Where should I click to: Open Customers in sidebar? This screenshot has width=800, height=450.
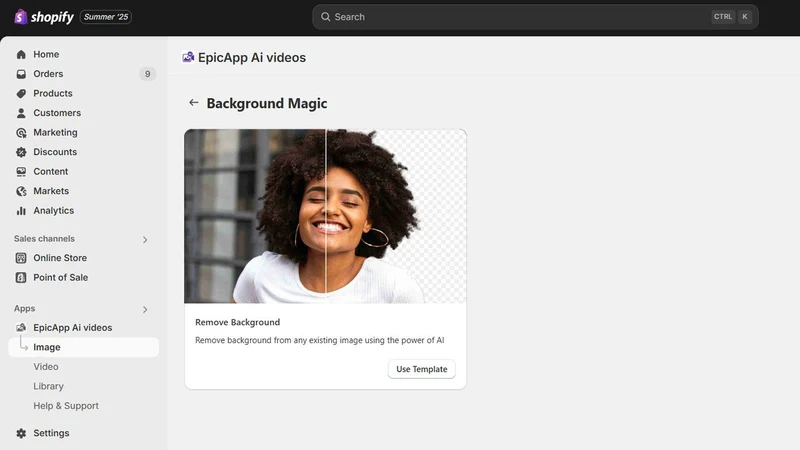click(x=57, y=113)
